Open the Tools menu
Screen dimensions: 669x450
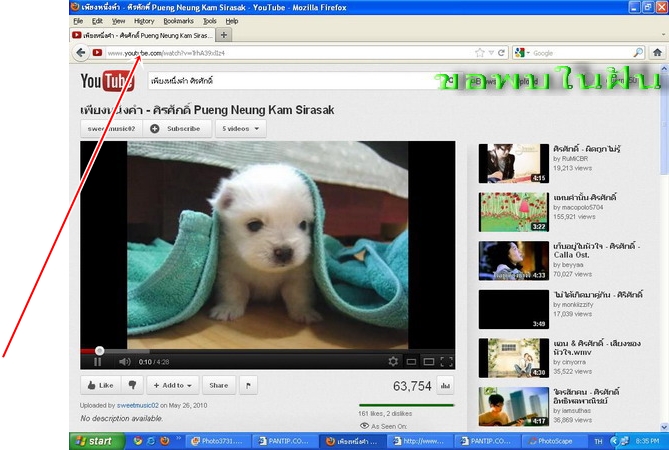click(x=209, y=21)
